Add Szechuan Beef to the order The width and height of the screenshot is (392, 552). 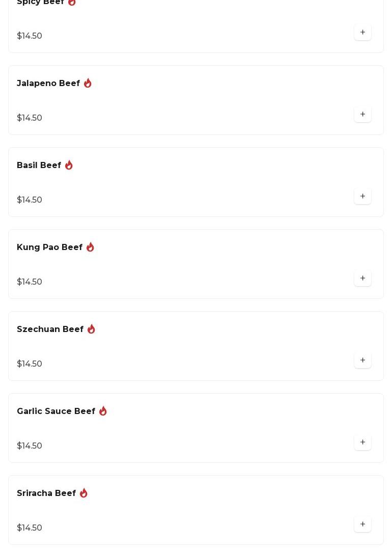pos(362,361)
